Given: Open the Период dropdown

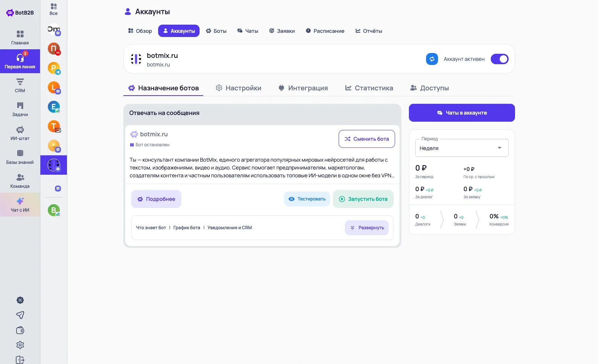Looking at the screenshot, I should click(x=462, y=148).
